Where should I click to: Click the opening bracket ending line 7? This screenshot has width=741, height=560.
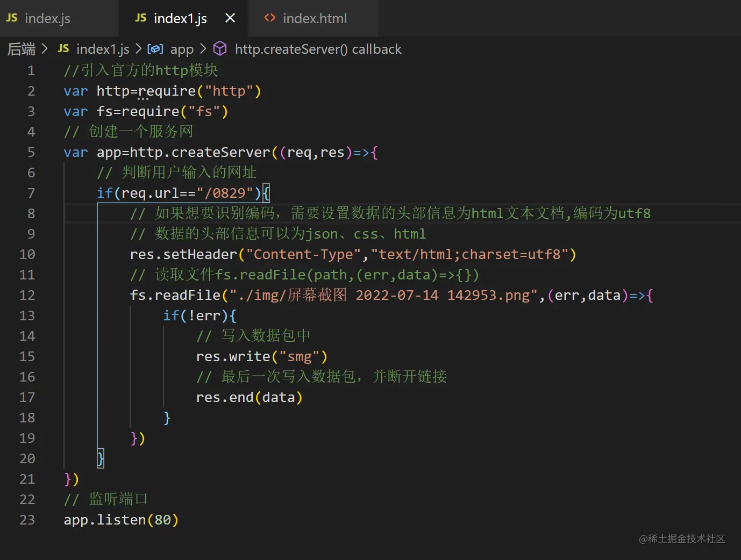(x=266, y=193)
